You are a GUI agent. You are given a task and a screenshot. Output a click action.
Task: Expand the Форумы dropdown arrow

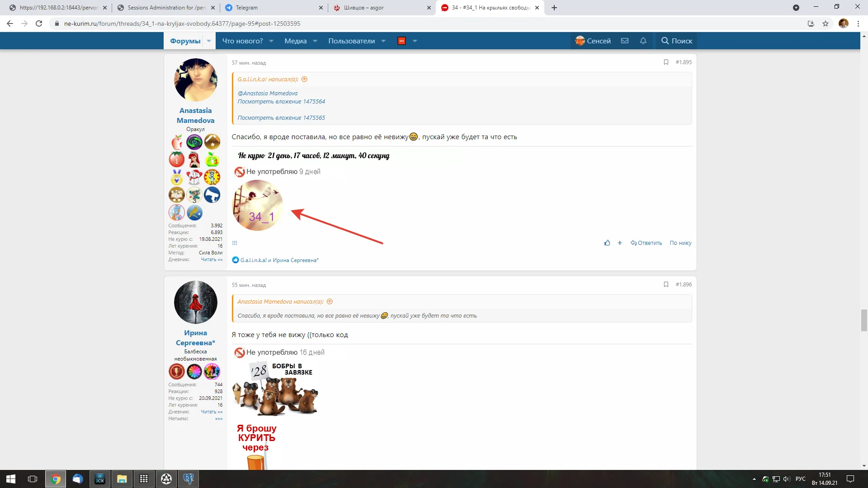209,41
